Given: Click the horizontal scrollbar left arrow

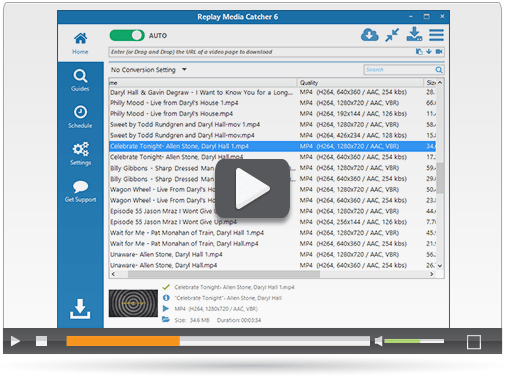Looking at the screenshot, I should [x=113, y=274].
